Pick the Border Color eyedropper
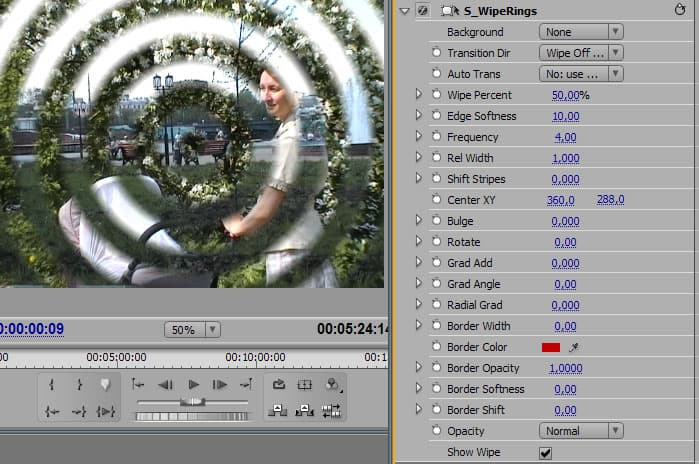 pos(574,347)
